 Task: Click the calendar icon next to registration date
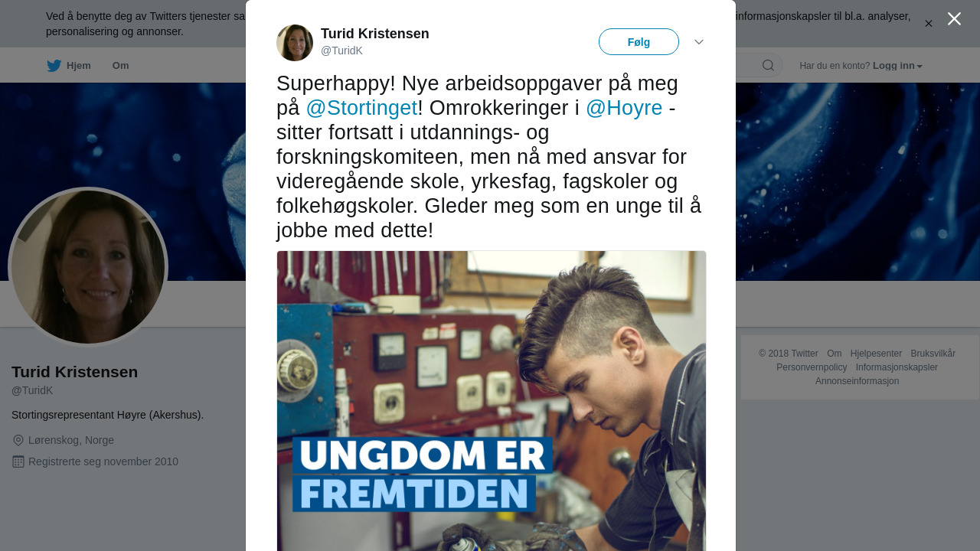click(x=18, y=461)
